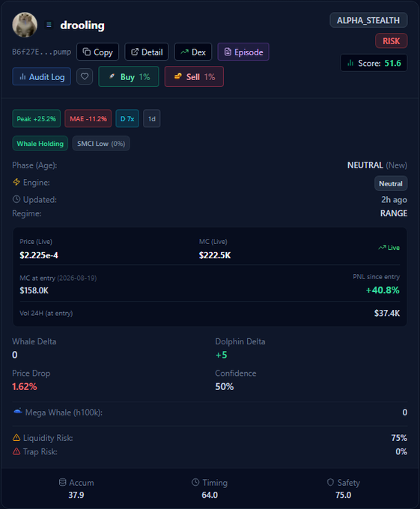Click the Safety score 75.0
Image resolution: width=420 pixels, height=509 pixels.
[x=344, y=495]
